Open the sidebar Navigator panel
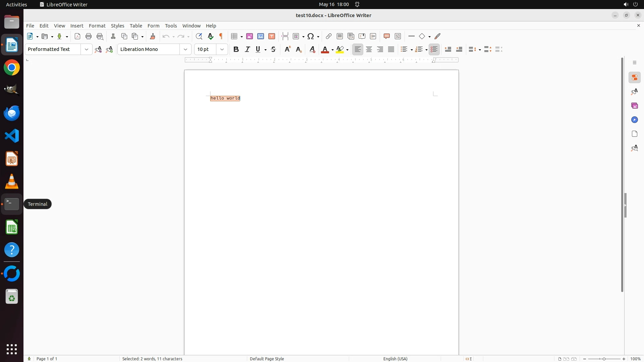 (x=634, y=120)
